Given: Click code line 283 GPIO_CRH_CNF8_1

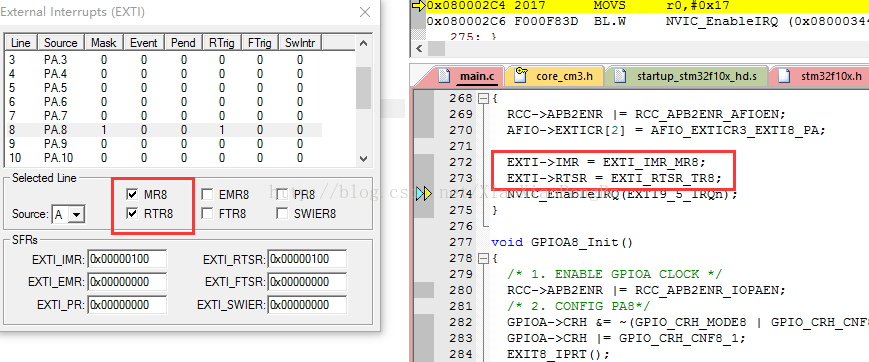Looking at the screenshot, I should 626,338.
